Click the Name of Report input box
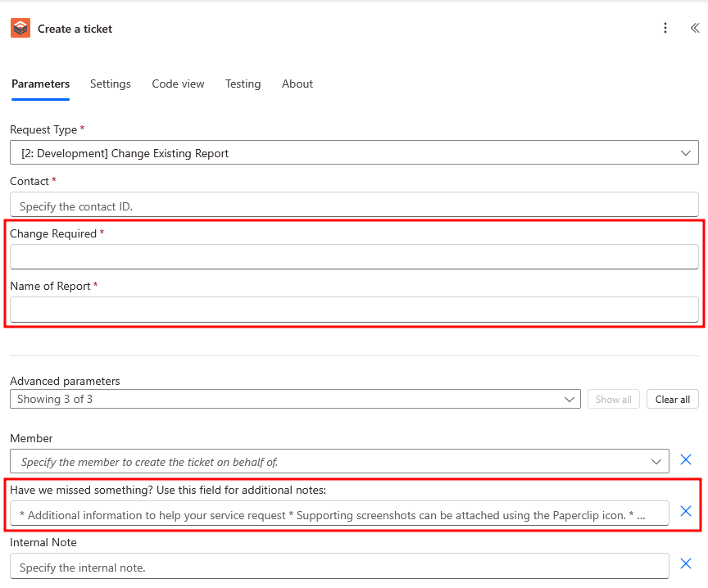 pyautogui.click(x=354, y=310)
